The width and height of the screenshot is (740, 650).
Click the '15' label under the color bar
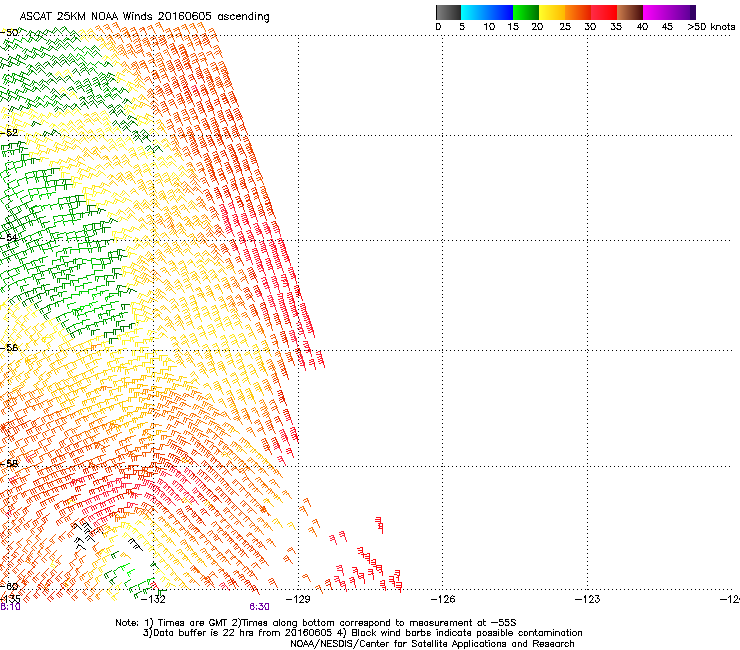513,27
